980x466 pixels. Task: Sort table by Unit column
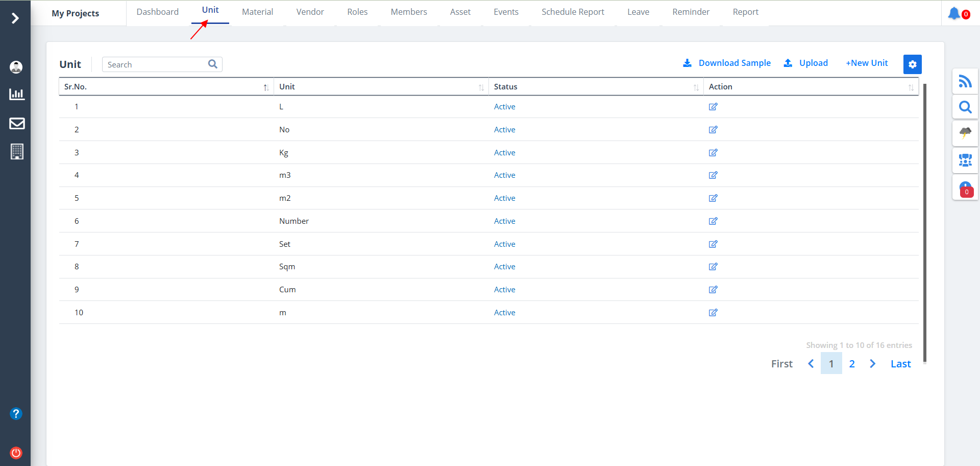381,87
